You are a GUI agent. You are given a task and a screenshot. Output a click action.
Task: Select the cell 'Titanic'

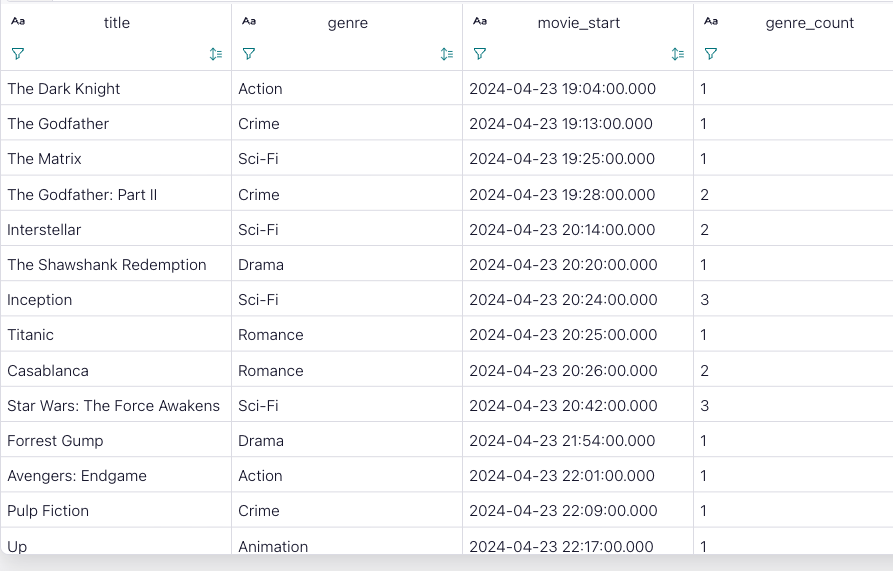click(x=116, y=335)
